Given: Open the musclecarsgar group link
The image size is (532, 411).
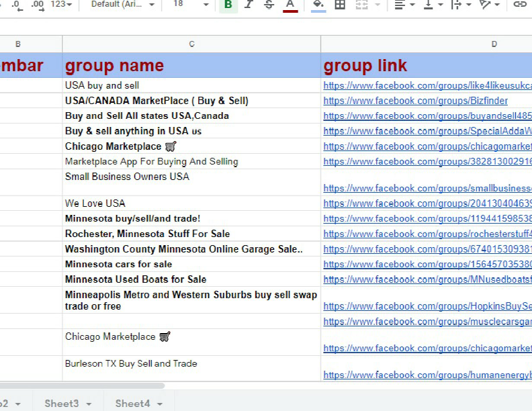Looking at the screenshot, I should point(427,322).
